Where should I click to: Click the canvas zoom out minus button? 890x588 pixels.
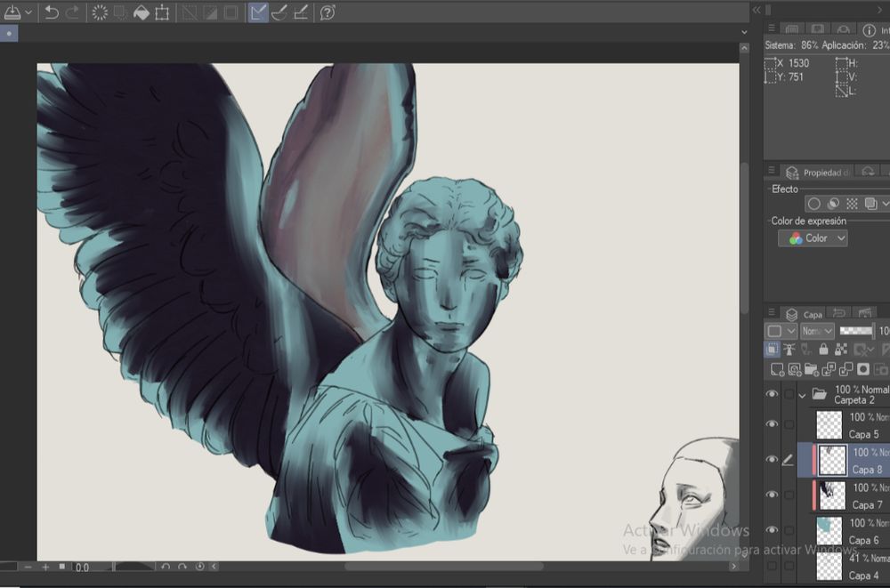28,567
